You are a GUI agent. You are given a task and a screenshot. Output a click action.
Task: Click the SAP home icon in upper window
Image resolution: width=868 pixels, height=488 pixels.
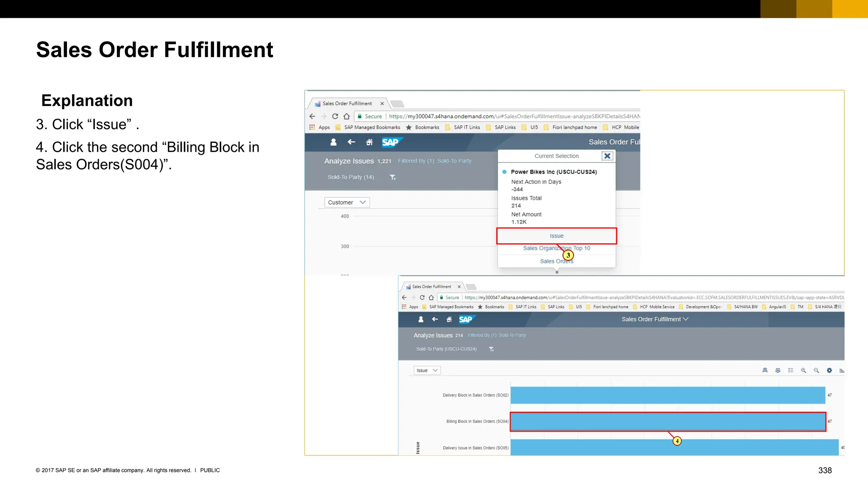point(370,142)
